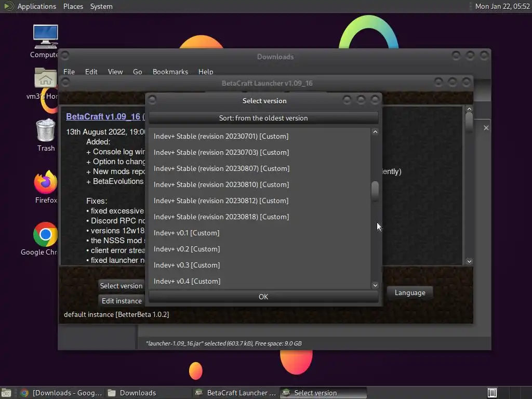Switch to Select version taskbar item
The width and height of the screenshot is (532, 399).
[323, 393]
